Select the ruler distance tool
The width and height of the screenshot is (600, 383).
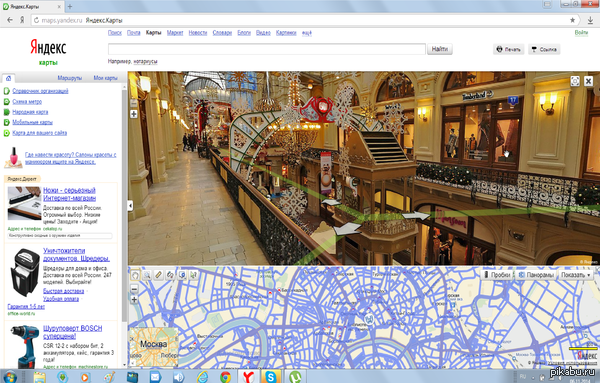pyautogui.click(x=158, y=275)
